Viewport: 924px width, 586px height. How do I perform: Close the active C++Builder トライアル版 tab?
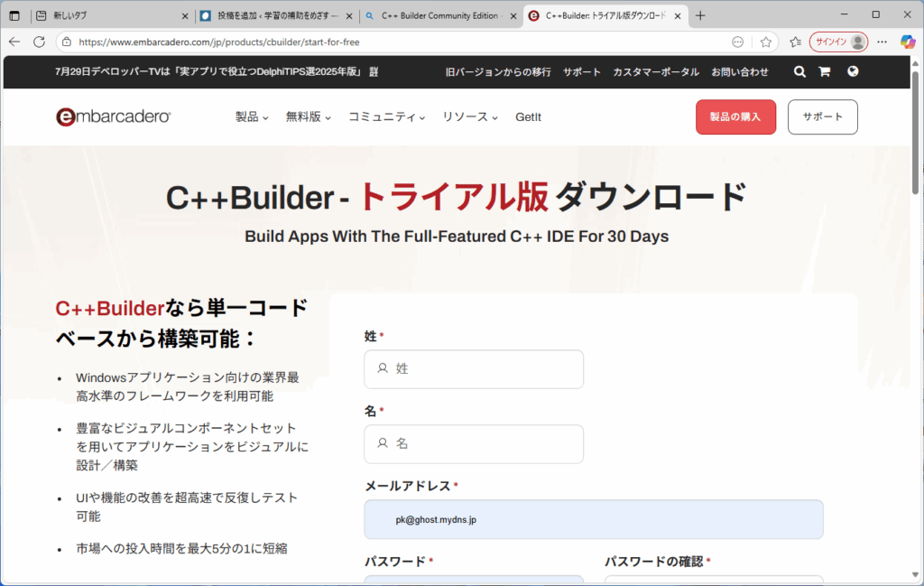coord(678,16)
